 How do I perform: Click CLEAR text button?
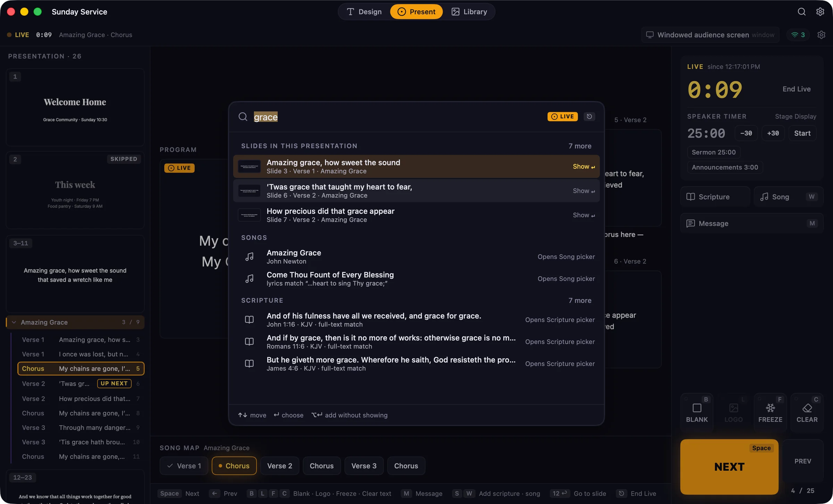tap(807, 413)
